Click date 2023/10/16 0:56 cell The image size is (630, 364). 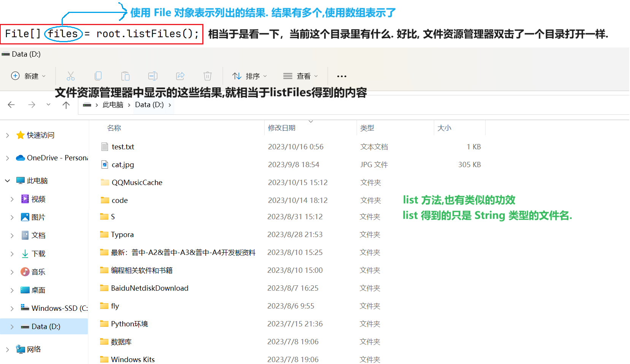(x=296, y=147)
